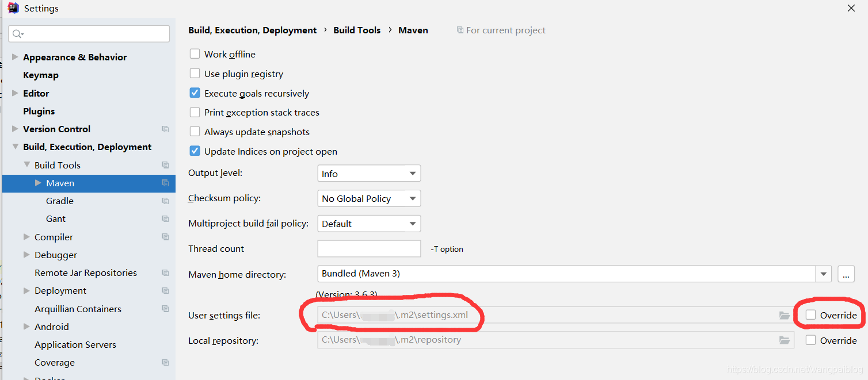Screen dimensions: 868x380
Task: Select Plugins in settings tree
Action: click(x=39, y=111)
